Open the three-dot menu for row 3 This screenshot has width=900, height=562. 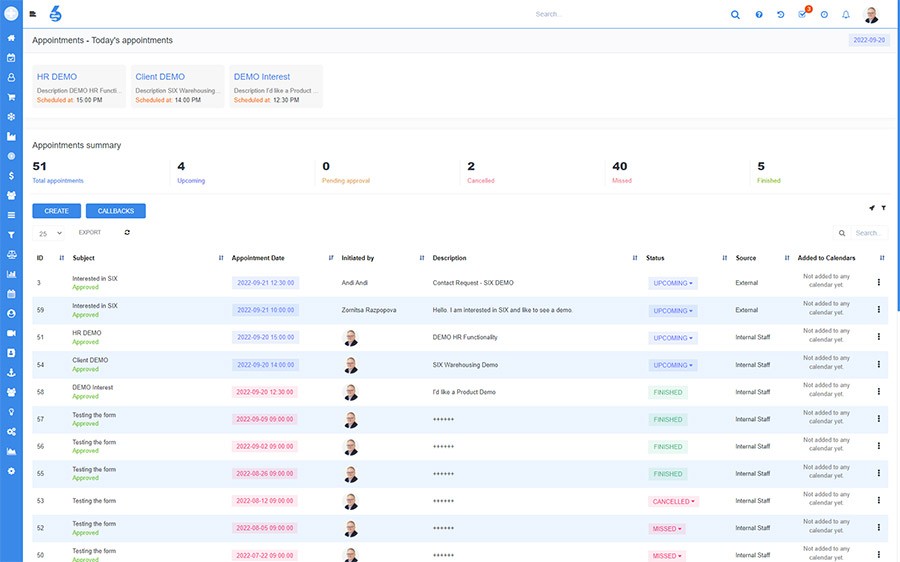(x=878, y=282)
